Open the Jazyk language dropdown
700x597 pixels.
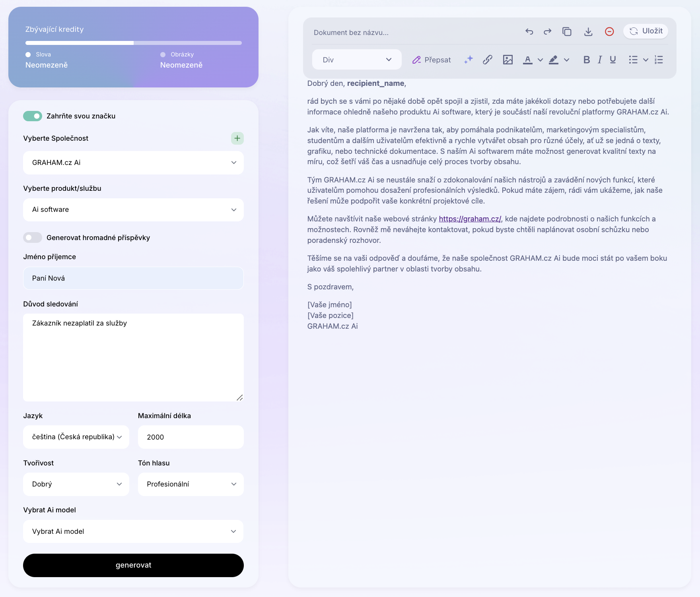tap(76, 437)
